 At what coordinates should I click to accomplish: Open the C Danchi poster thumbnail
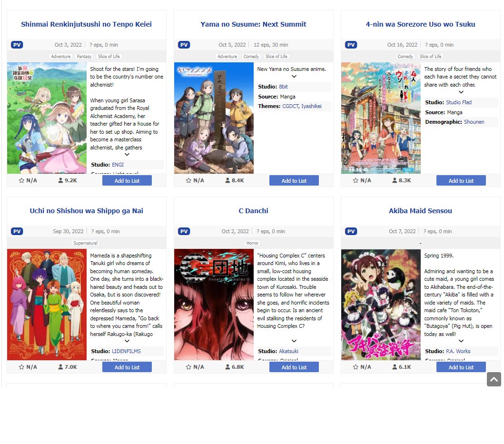point(214,305)
